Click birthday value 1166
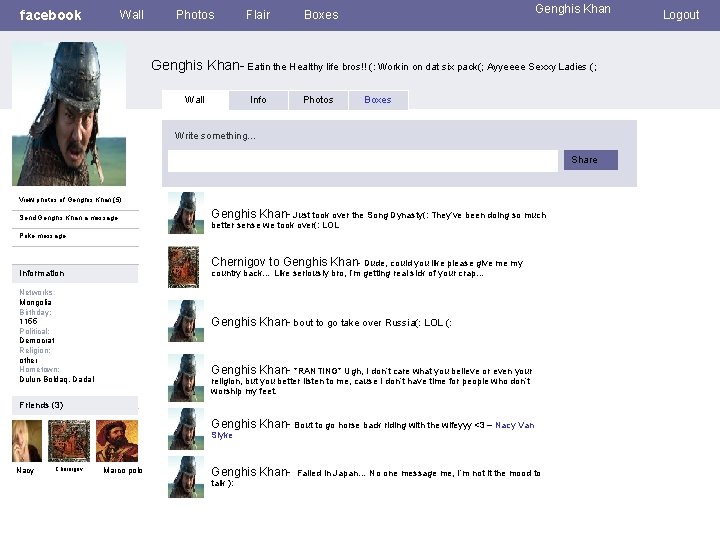 pos(28,321)
